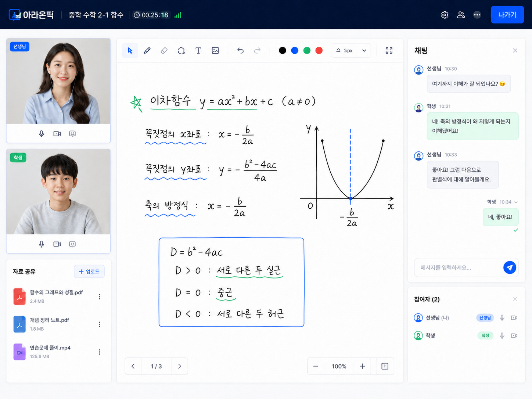This screenshot has width=532, height=399.
Task: Open emoji reactions under student video
Action: [72, 244]
